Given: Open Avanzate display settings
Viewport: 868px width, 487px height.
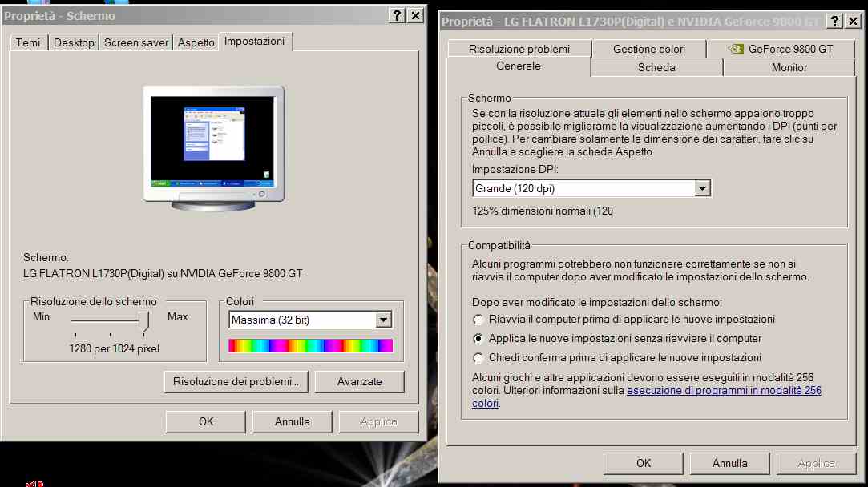Looking at the screenshot, I should (359, 382).
